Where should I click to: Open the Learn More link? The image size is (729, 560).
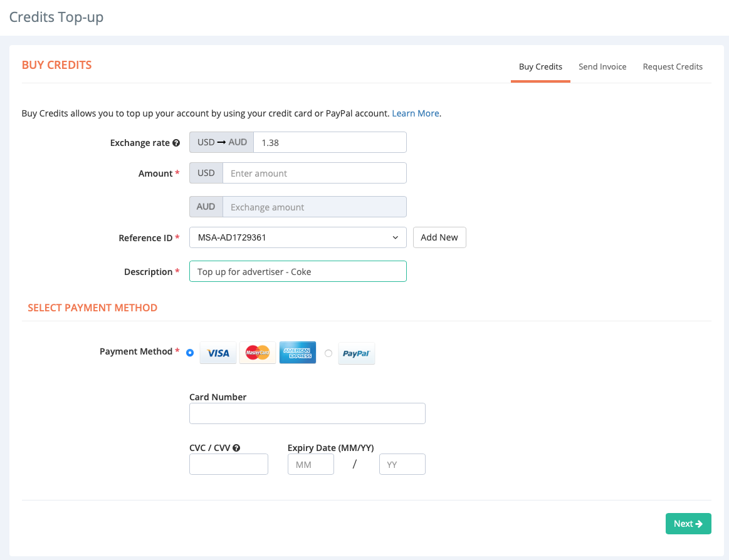coord(415,113)
